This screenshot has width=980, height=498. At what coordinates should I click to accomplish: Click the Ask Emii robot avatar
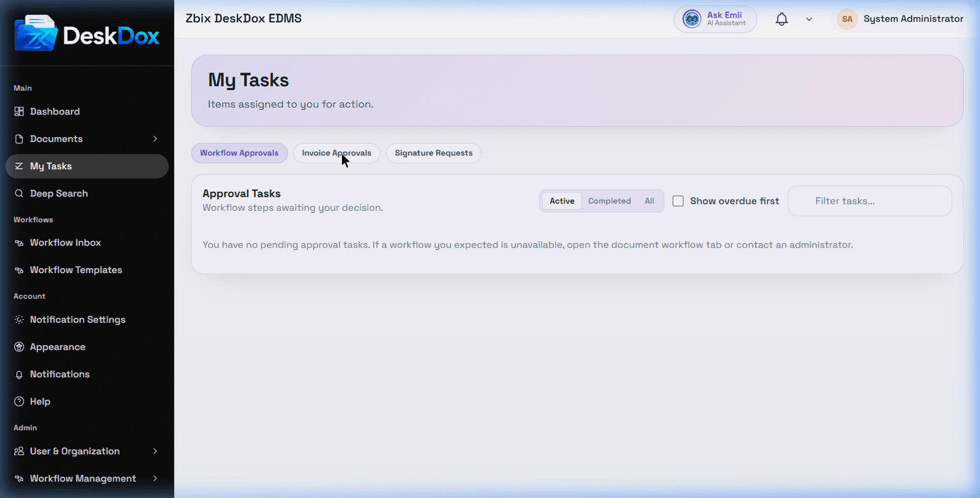click(x=692, y=19)
